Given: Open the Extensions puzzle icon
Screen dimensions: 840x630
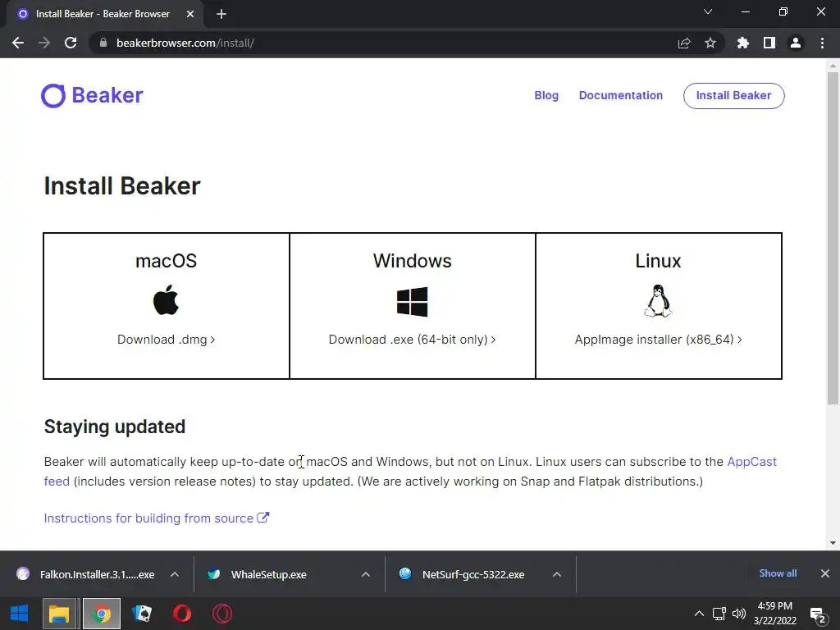Looking at the screenshot, I should point(743,43).
